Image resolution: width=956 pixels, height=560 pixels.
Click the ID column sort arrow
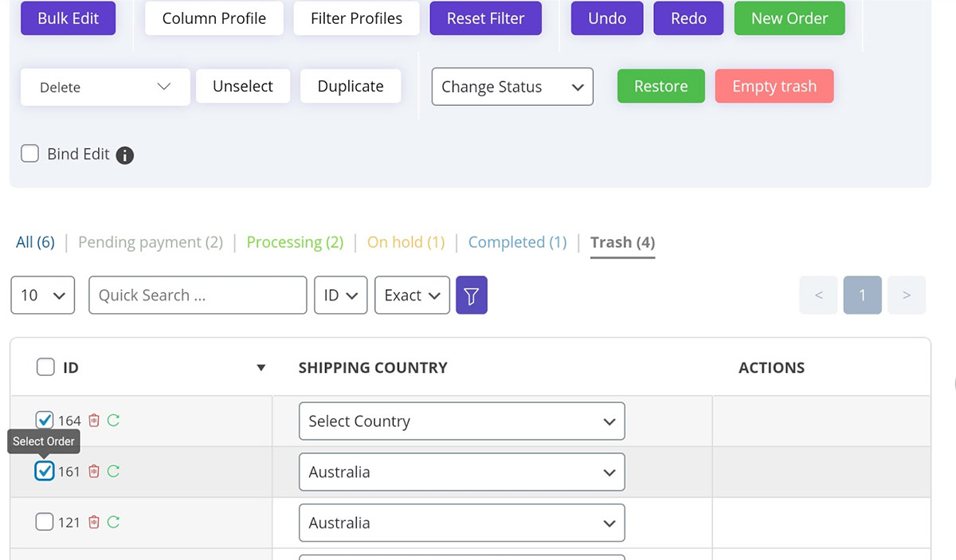point(261,368)
